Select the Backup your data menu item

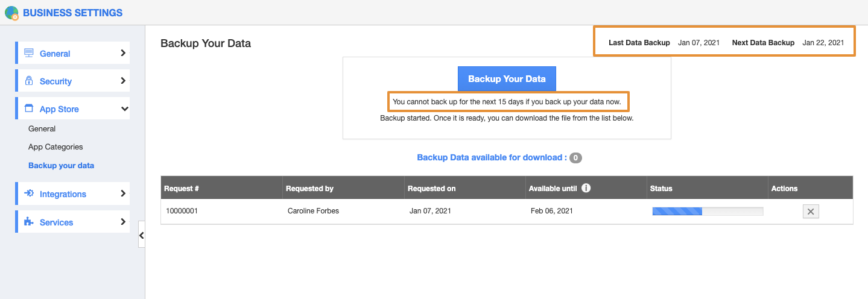click(x=61, y=165)
